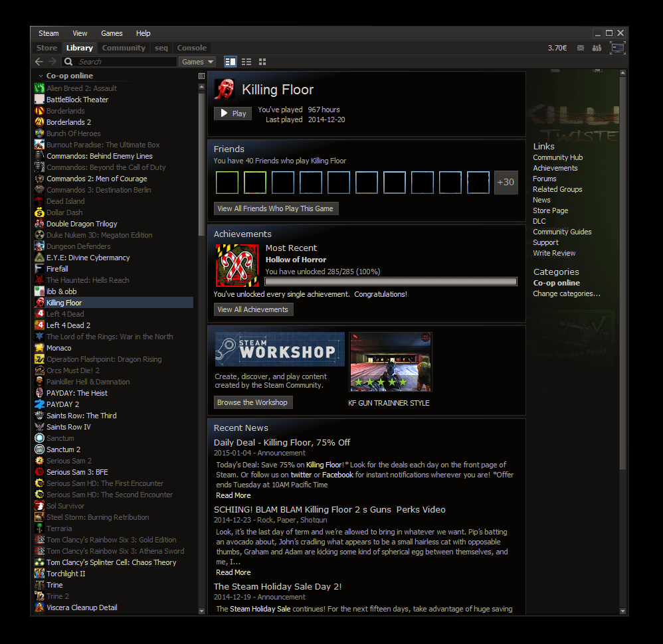Click the library search field
The width and height of the screenshot is (663, 644).
click(126, 62)
